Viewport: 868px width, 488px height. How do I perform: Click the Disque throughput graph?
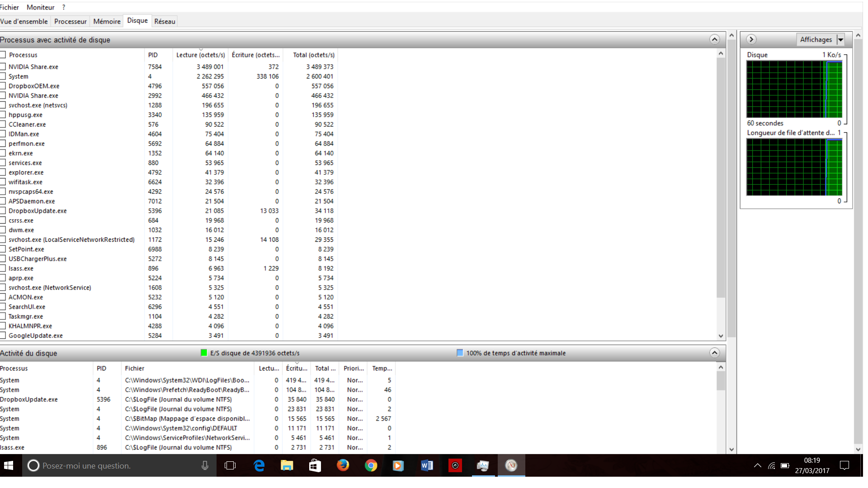point(794,89)
